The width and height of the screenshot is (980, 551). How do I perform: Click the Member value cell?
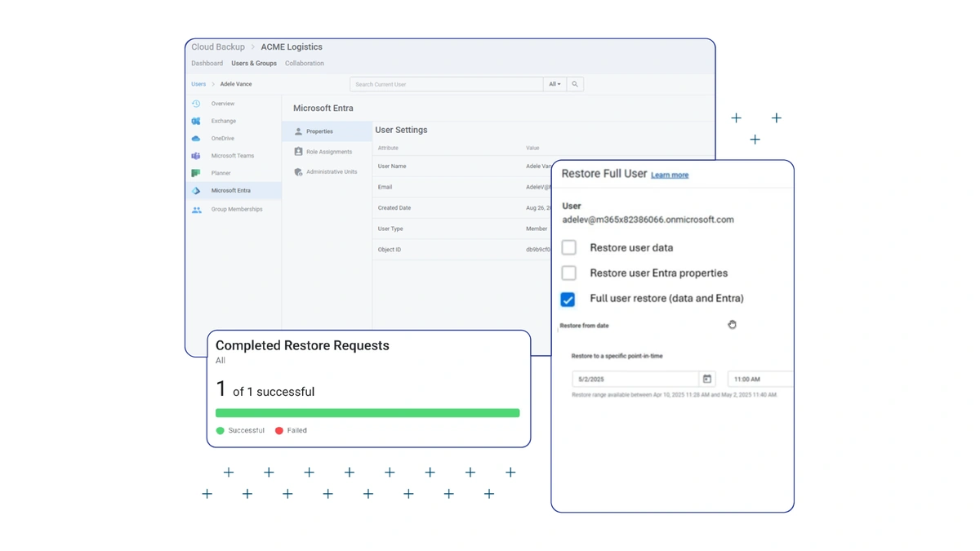tap(537, 229)
